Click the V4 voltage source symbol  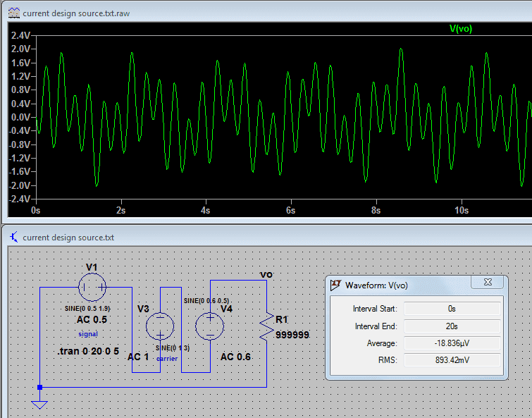209,326
